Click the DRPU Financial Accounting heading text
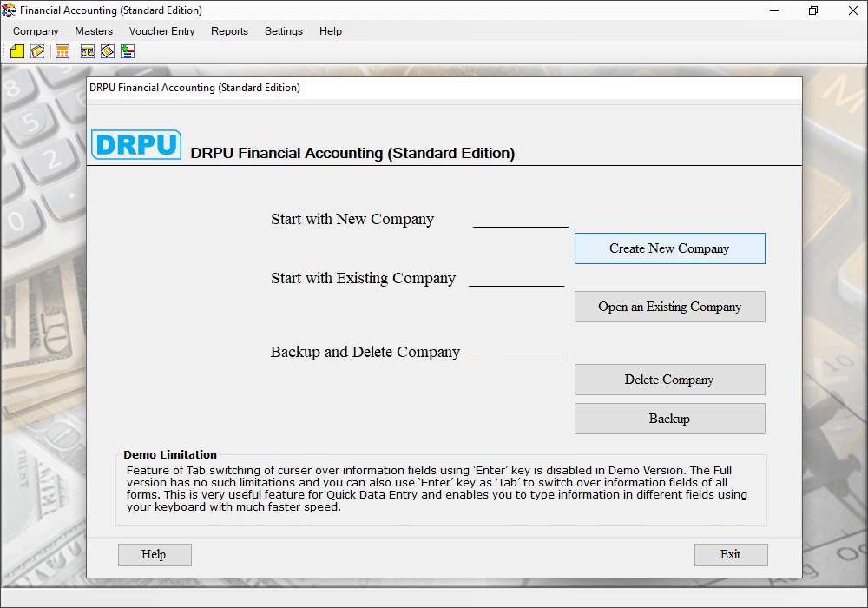 click(352, 153)
